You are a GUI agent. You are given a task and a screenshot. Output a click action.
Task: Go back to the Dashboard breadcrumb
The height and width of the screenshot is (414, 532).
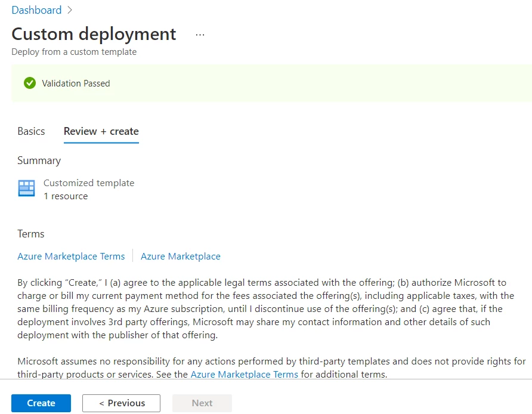(36, 10)
